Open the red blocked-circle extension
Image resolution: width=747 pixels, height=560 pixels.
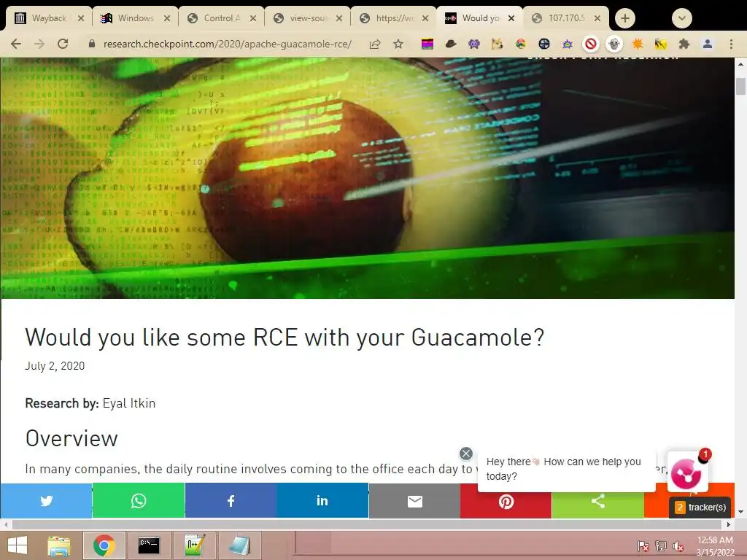(x=591, y=44)
